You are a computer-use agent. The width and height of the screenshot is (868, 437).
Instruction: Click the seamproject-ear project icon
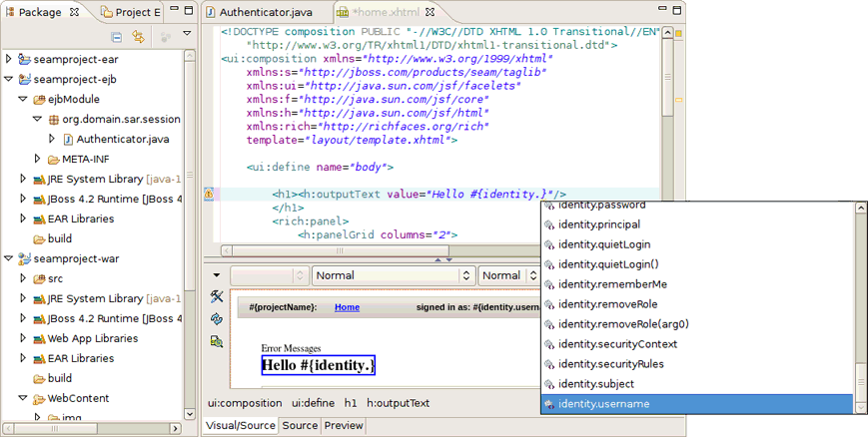tap(24, 59)
